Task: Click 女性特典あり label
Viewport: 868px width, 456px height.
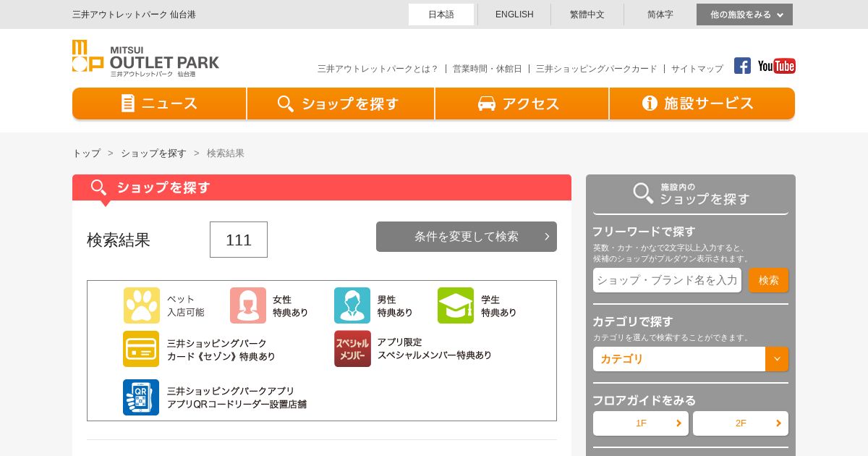Action: [x=291, y=305]
